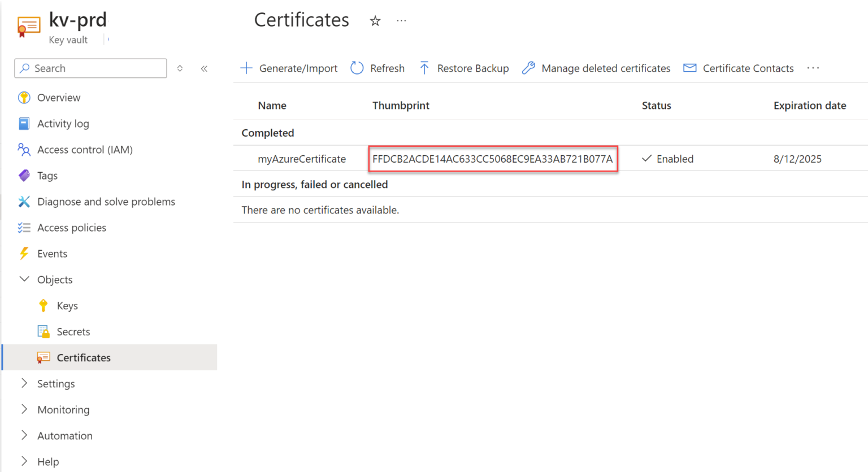868x472 pixels.
Task: Click the Overview icon in the sidebar
Action: click(24, 98)
